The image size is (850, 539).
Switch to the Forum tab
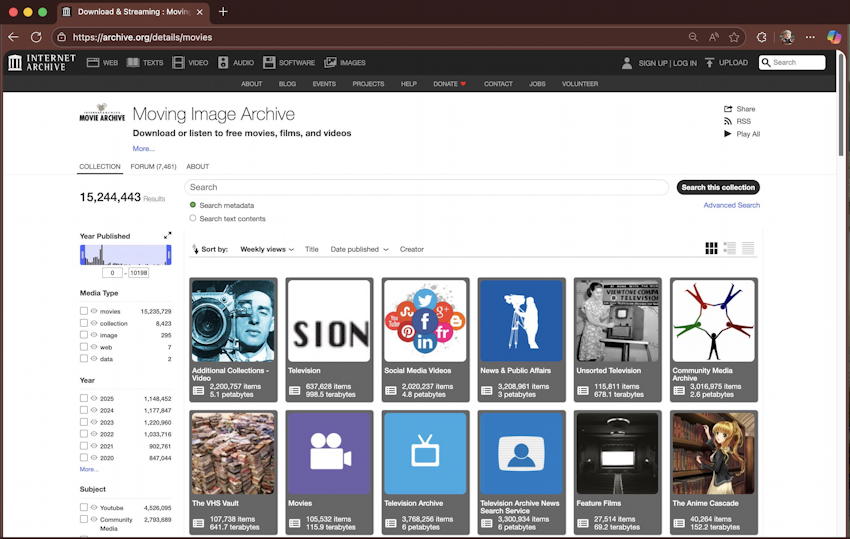(153, 166)
